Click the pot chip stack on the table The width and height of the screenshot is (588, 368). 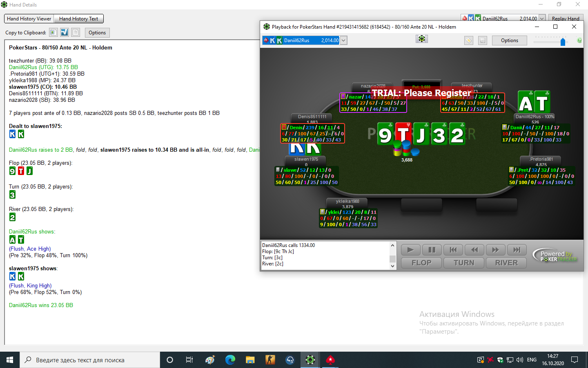[405, 148]
